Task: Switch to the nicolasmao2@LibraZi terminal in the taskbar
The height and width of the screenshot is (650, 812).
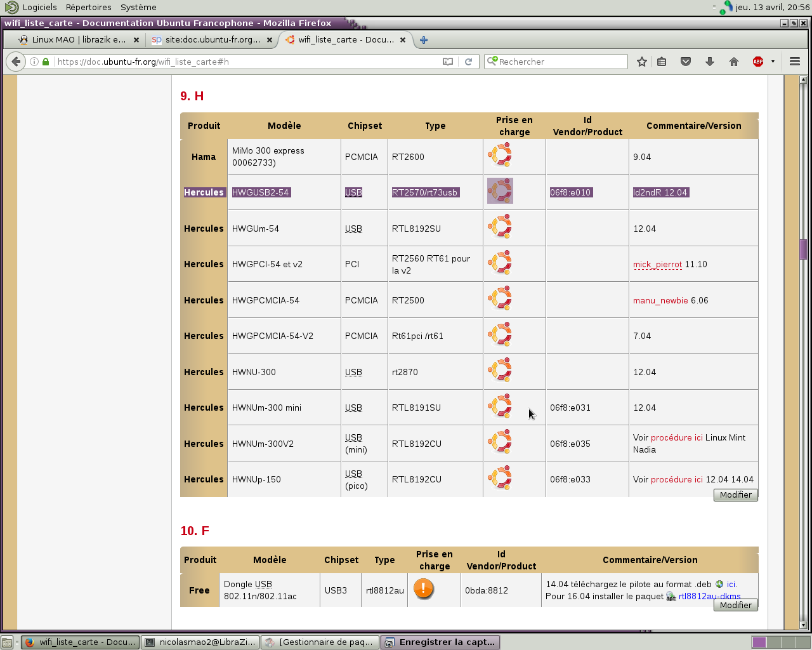Action: (x=200, y=642)
